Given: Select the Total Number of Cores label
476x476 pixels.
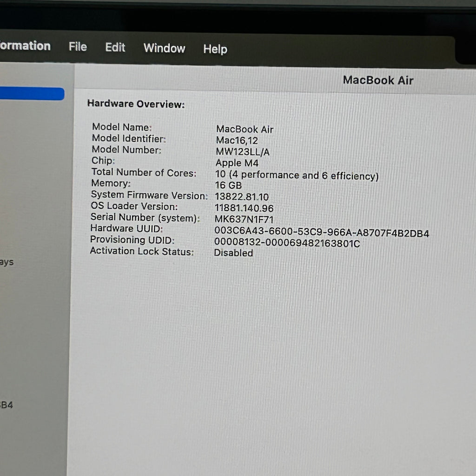Looking at the screenshot, I should (144, 172).
